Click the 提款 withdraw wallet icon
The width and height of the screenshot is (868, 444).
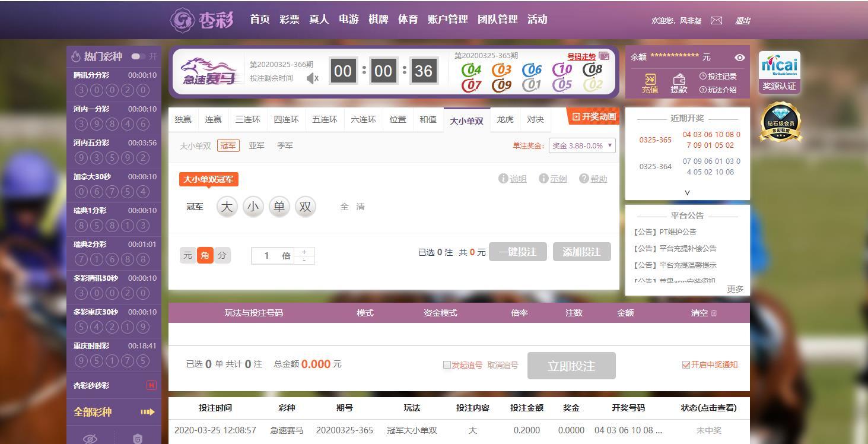(679, 79)
